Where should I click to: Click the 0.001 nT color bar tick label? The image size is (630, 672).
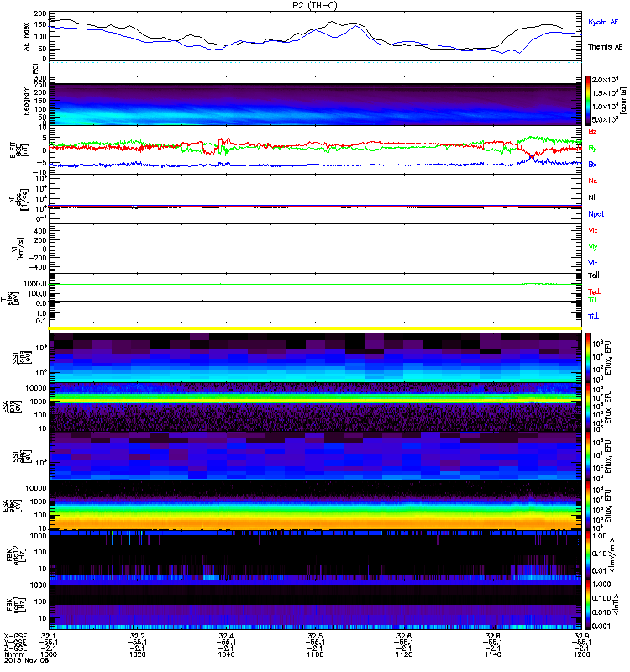click(x=601, y=626)
